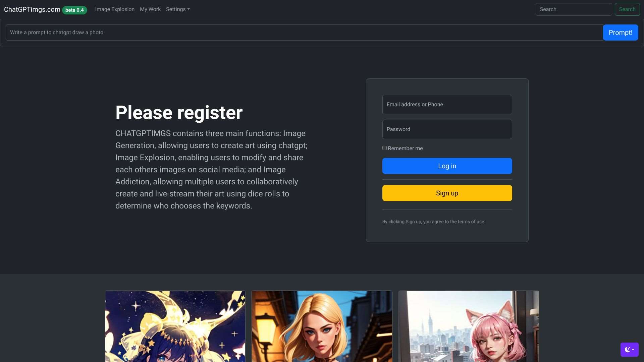Viewport: 644px width, 362px height.
Task: Click into the Password field
Action: coord(447,129)
